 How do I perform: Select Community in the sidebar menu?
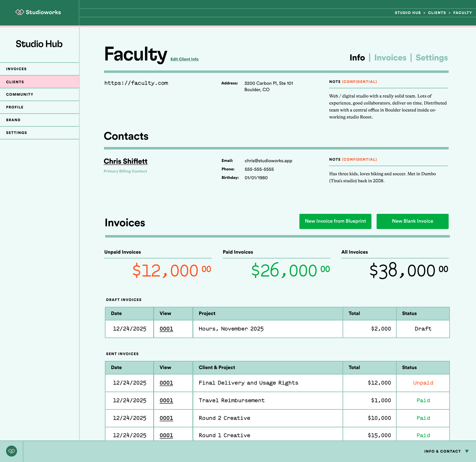pyautogui.click(x=20, y=94)
